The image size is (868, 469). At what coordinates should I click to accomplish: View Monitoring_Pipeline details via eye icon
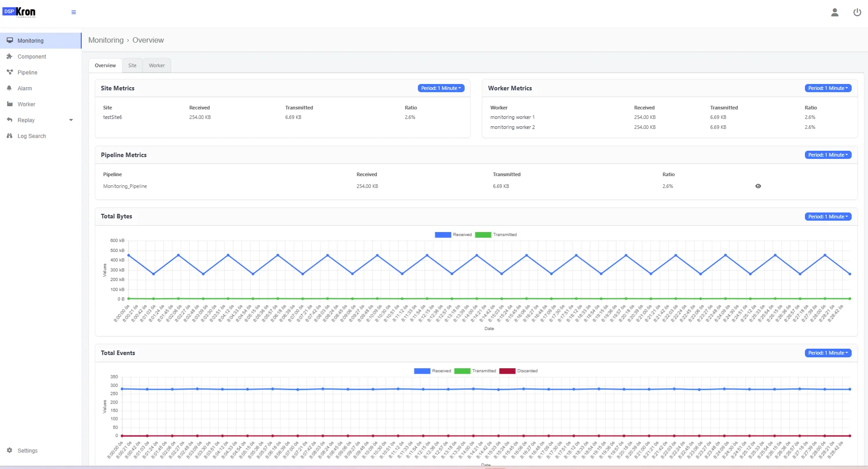[x=758, y=186]
